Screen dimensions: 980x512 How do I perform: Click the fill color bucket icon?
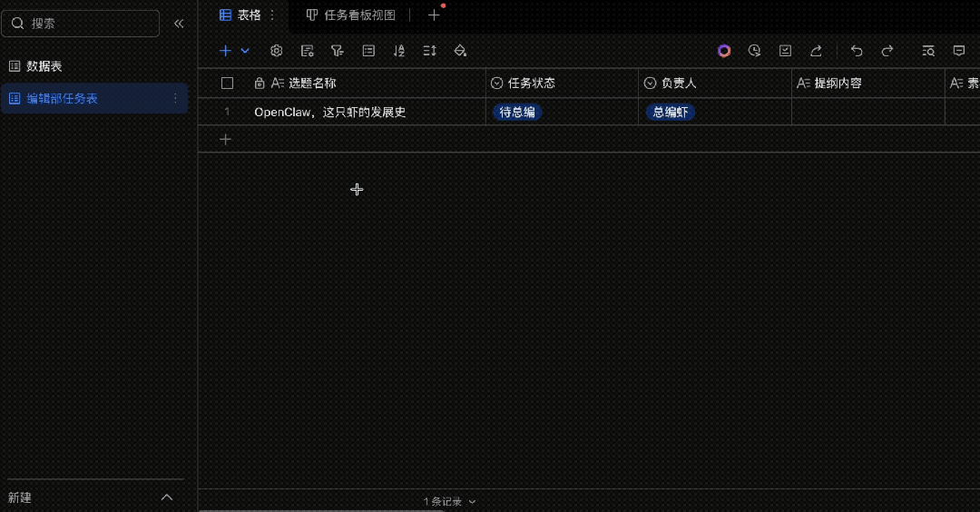[x=460, y=51]
